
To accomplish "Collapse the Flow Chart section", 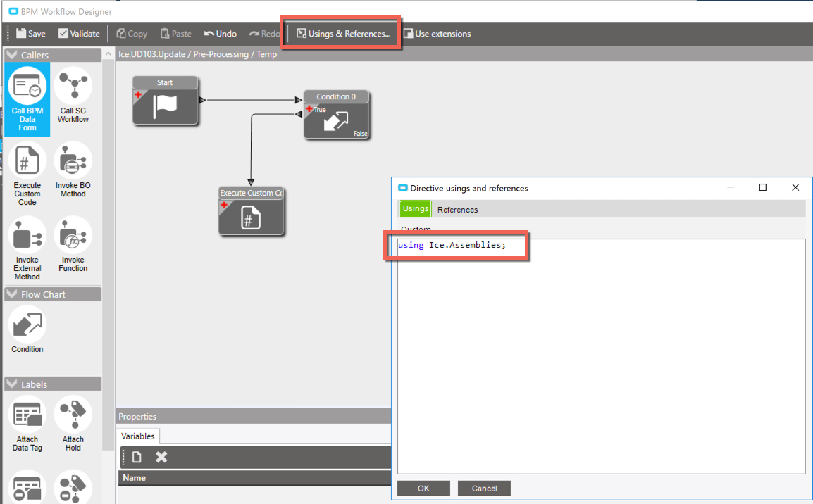I will pos(12,294).
